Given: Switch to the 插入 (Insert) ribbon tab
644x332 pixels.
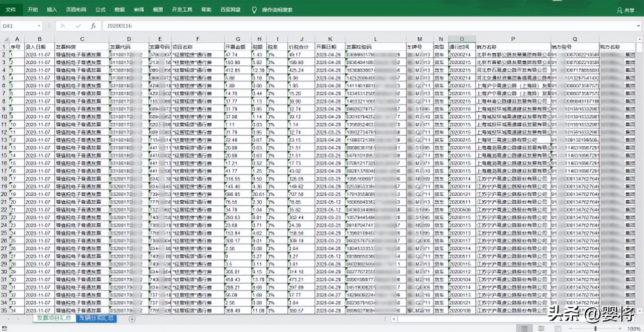Looking at the screenshot, I should click(52, 10).
